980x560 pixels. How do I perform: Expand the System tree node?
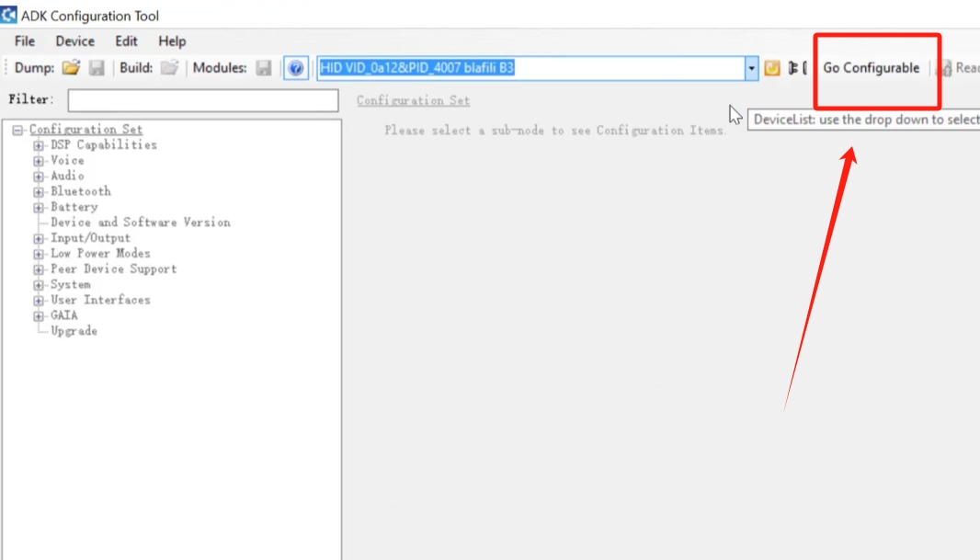[x=39, y=285]
